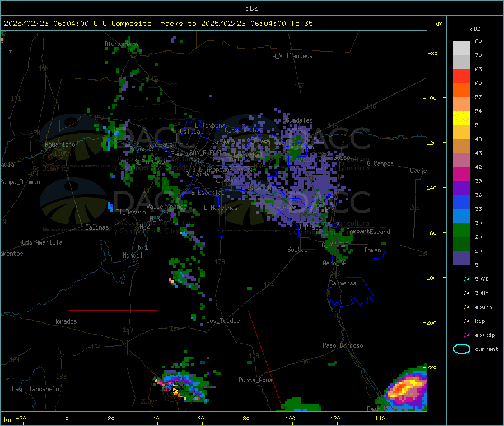This screenshot has width=504, height=426.
Task: Click the 'El_Desvio' map label
Action: pyautogui.click(x=130, y=212)
